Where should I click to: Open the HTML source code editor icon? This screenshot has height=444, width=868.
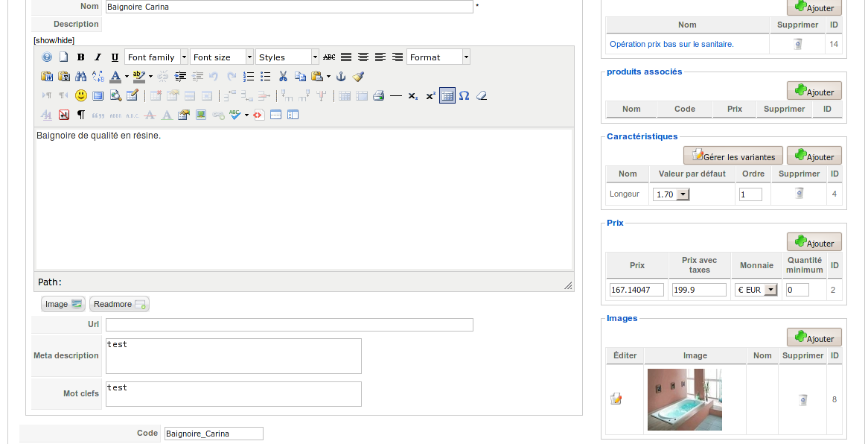[x=258, y=115]
